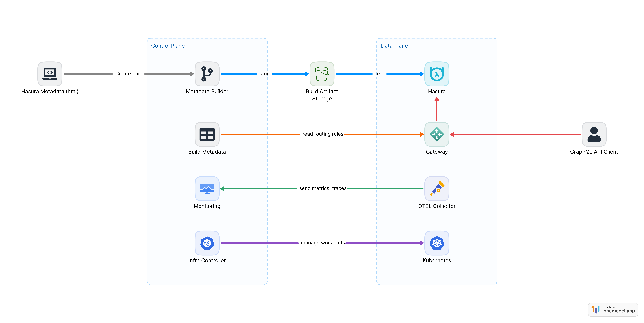Click the OTEL Collector telescope icon
Screen dimensions: 644x323
(x=437, y=189)
